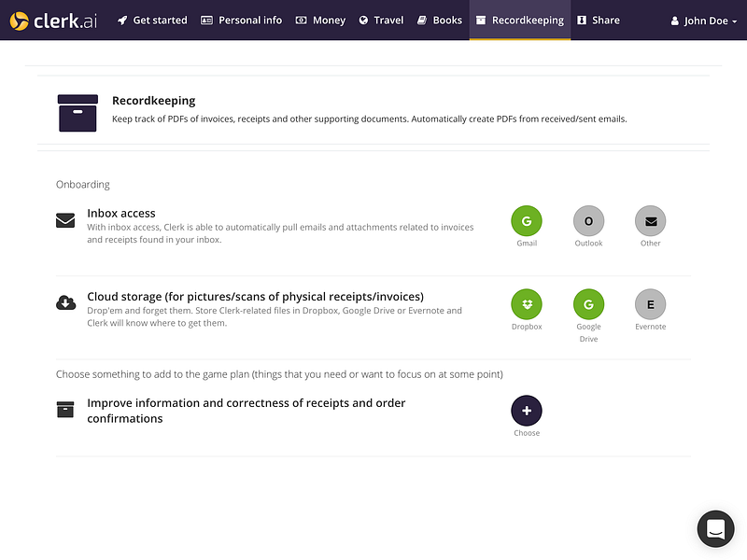The image size is (747, 560).
Task: Switch to Travel tab
Action: [381, 20]
